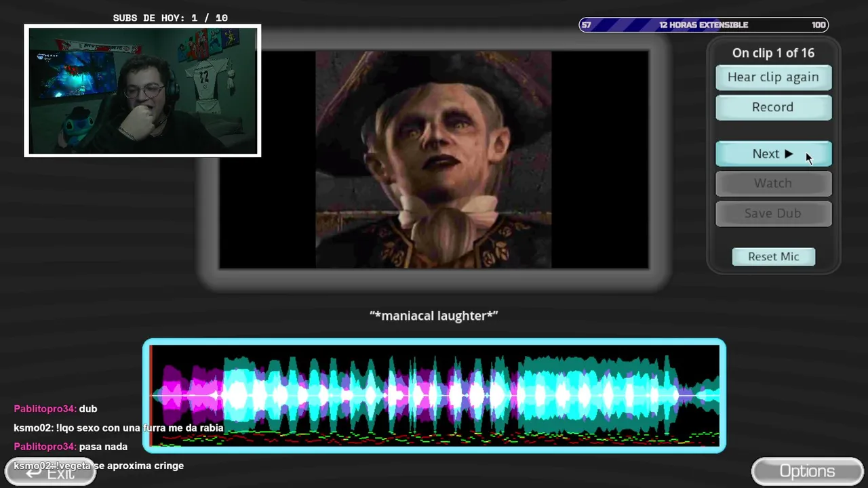Click ksmo02's "sexo con una furra" chat message
The image size is (868, 488).
[119, 428]
